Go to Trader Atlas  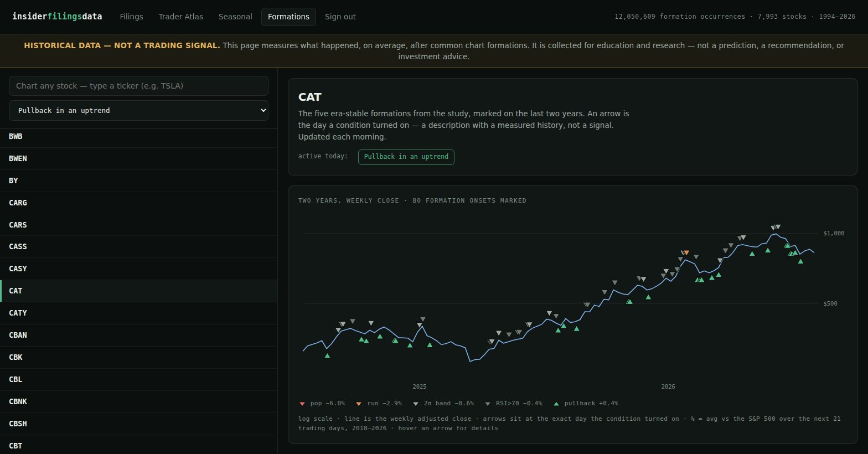pos(181,17)
